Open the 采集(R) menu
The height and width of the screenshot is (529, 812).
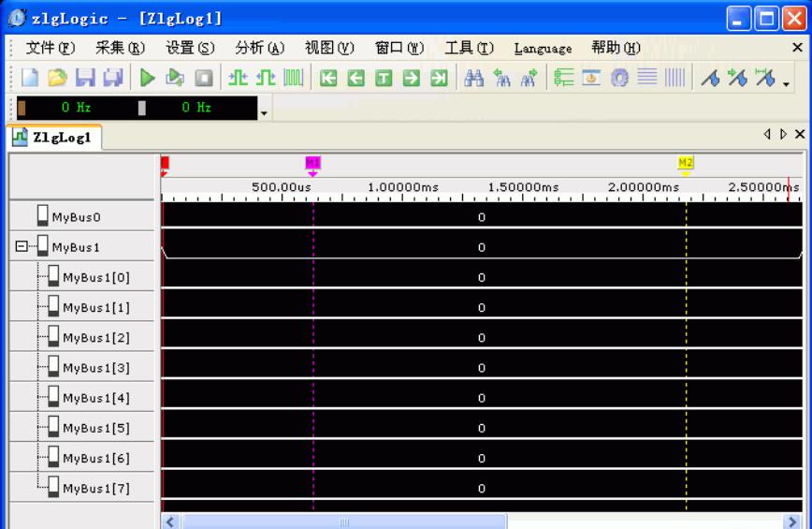point(120,48)
